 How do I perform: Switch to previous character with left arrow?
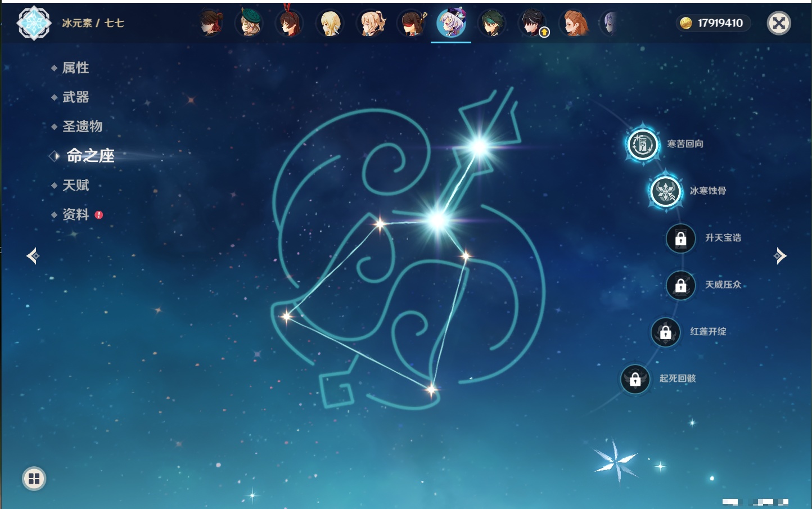click(x=33, y=256)
